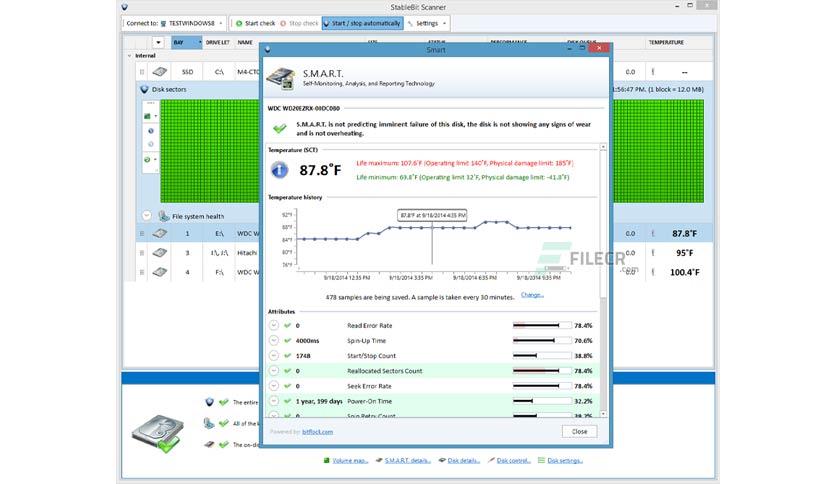This screenshot has height=484, width=836.
Task: Open the green check sector map dropdown
Action: pos(150,159)
